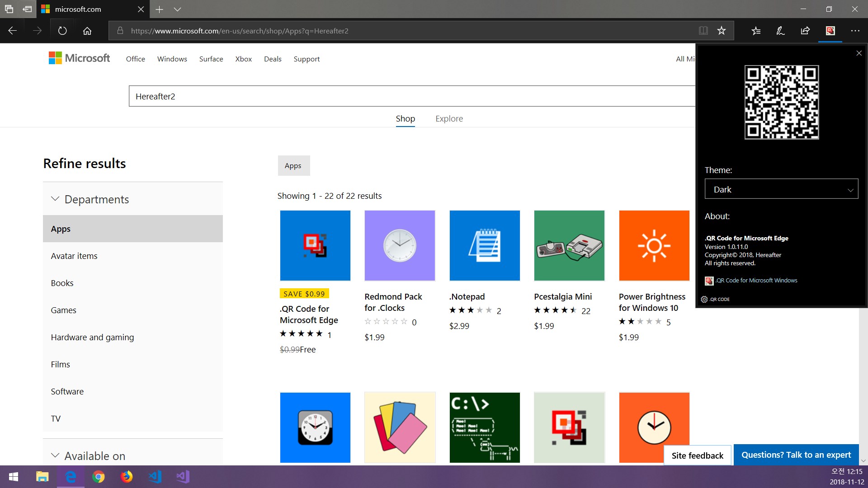Open the Reading view book icon
The width and height of the screenshot is (868, 488).
pyautogui.click(x=703, y=31)
